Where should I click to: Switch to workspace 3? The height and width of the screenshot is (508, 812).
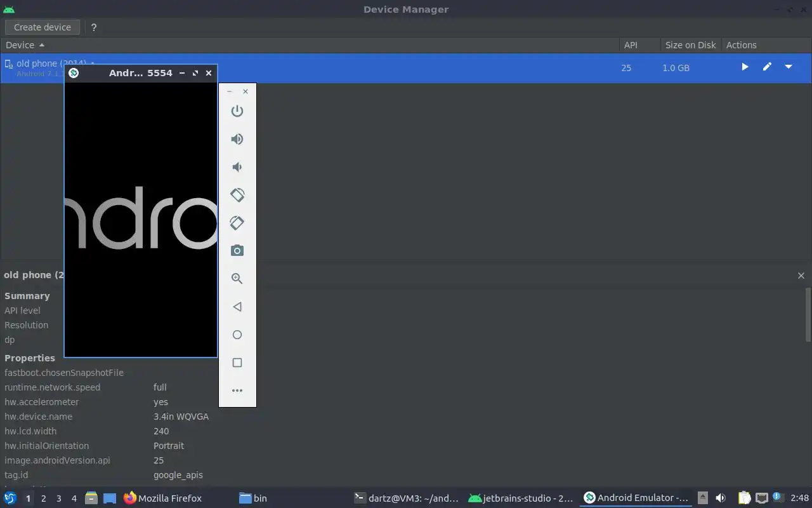pyautogui.click(x=58, y=498)
